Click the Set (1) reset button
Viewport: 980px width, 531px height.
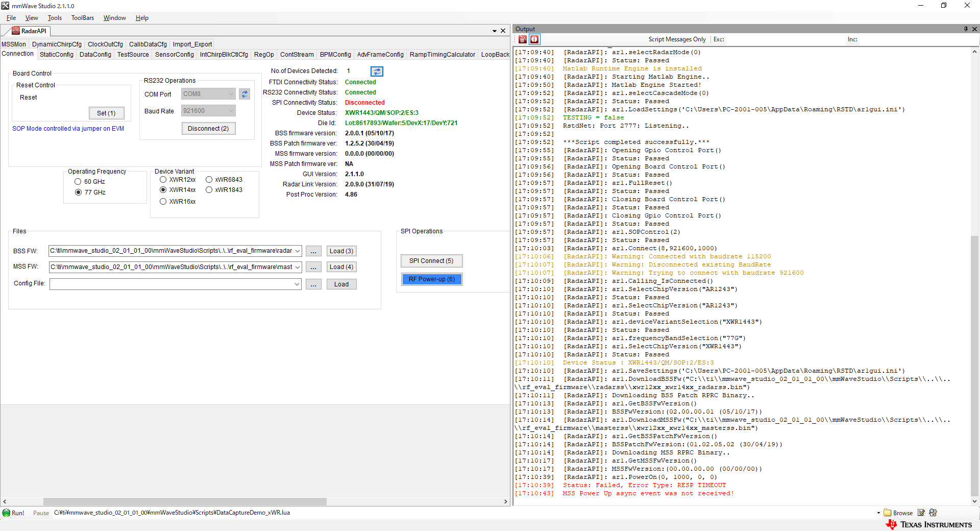tap(106, 113)
